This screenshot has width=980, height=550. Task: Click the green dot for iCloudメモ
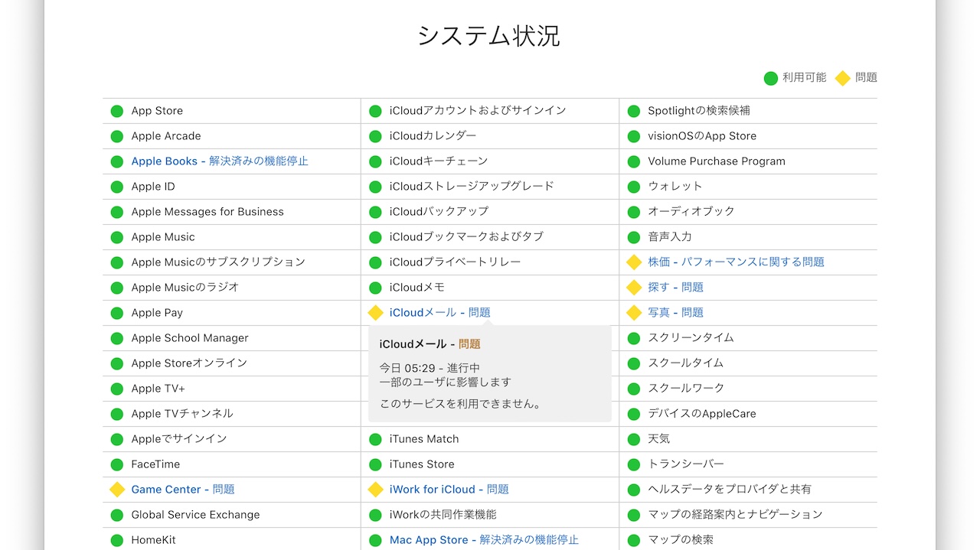(375, 288)
